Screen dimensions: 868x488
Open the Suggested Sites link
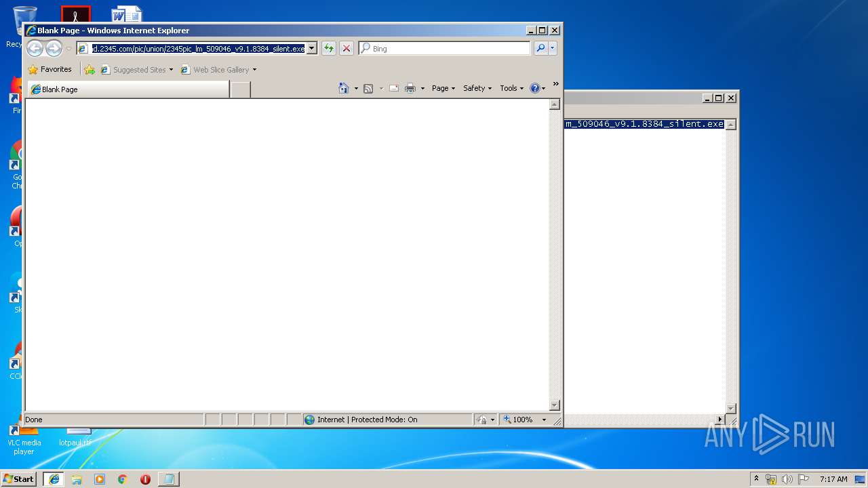click(x=136, y=70)
